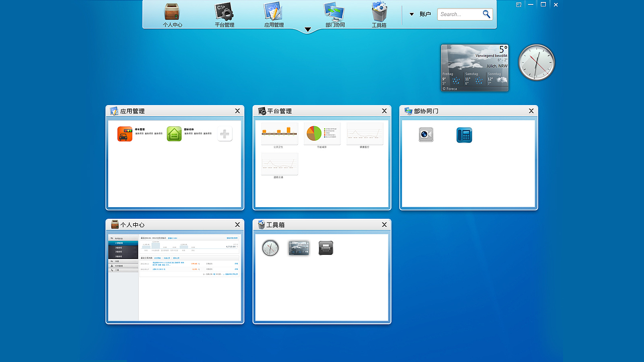
Task: Open 个人中心 from the top dock
Action: tap(172, 14)
